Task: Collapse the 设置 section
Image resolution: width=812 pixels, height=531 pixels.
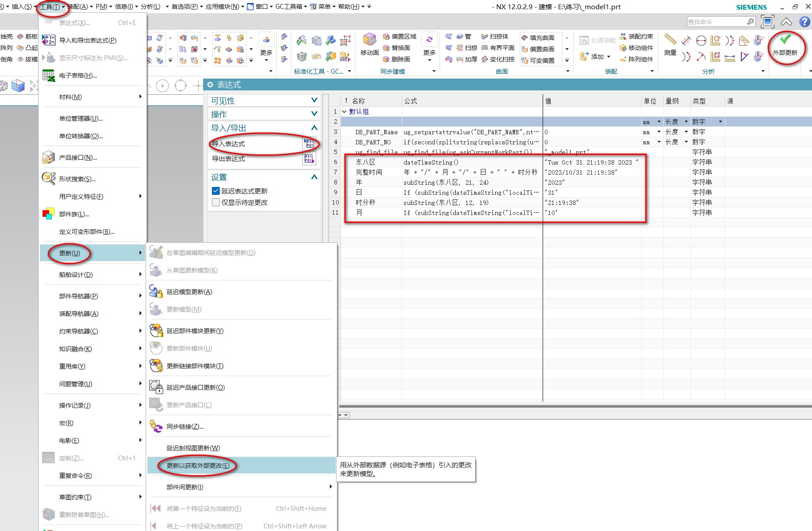Action: point(314,177)
